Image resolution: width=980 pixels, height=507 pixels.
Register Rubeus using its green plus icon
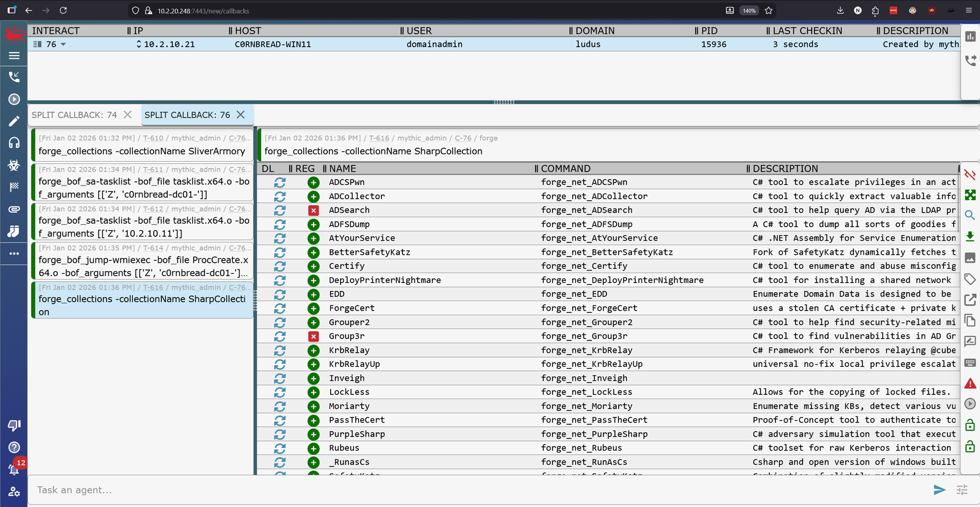(314, 448)
